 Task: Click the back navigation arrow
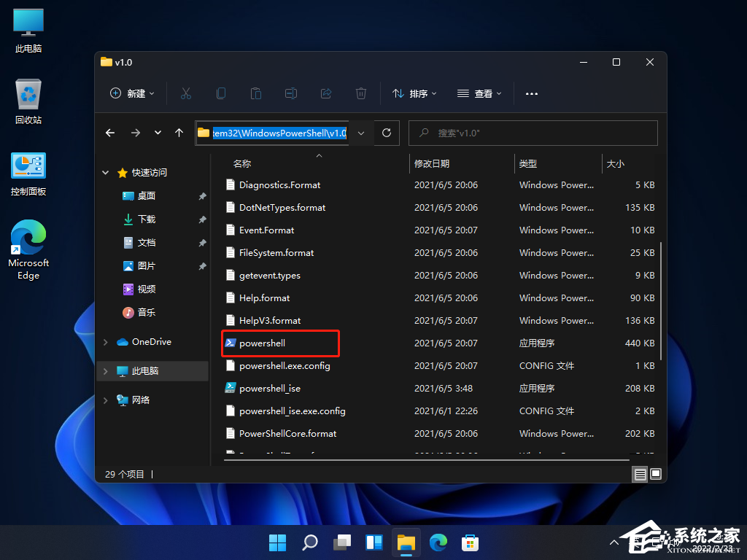[x=110, y=133]
